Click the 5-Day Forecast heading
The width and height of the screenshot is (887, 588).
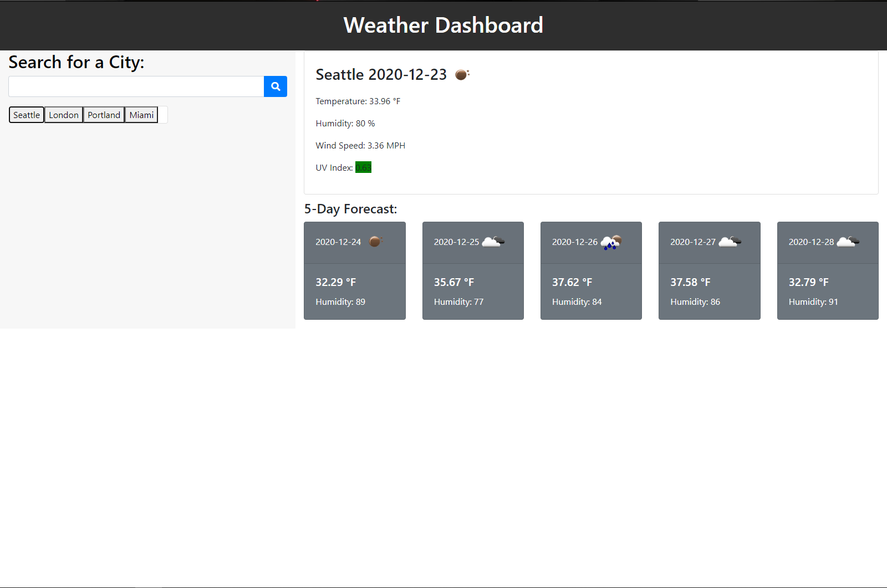coord(350,209)
